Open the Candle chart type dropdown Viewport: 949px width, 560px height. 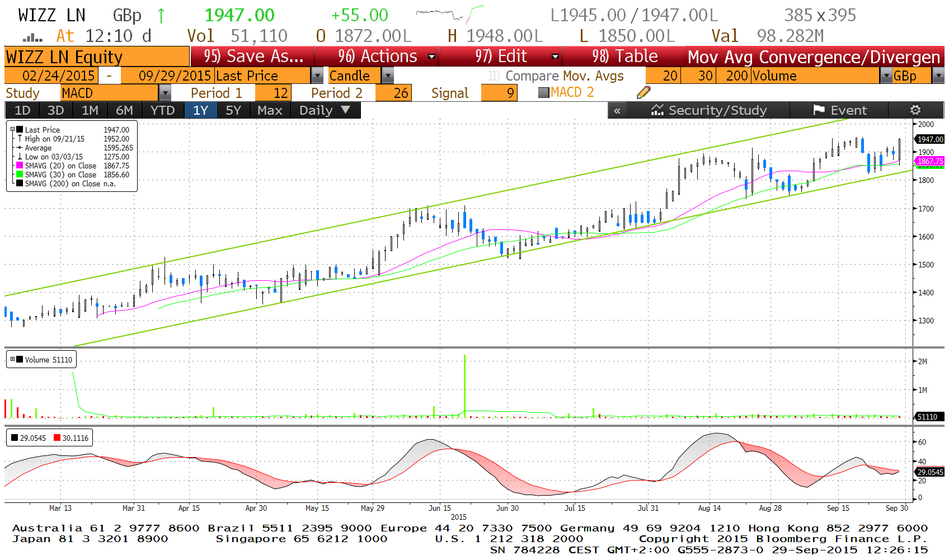pos(388,76)
